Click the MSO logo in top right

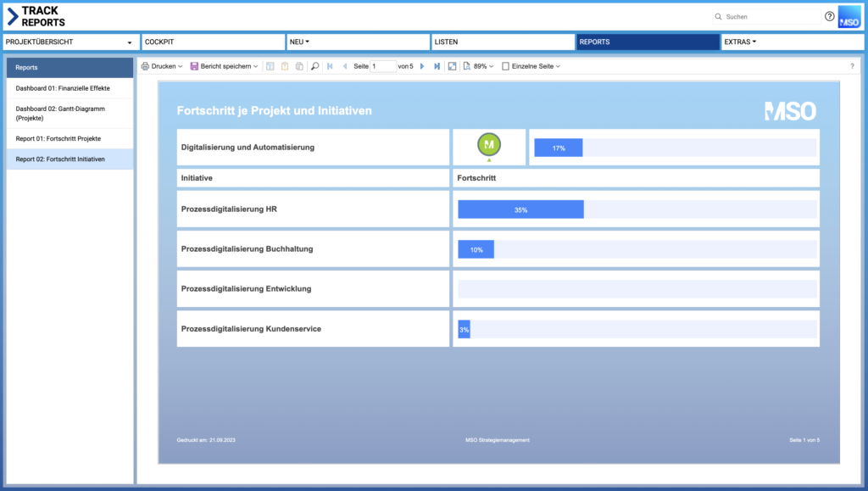[x=849, y=17]
